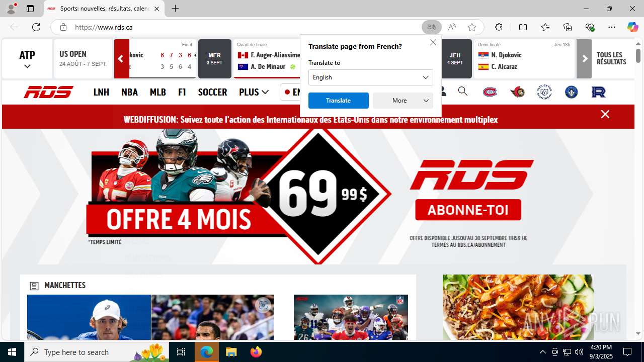
Task: Show next match scores arrow
Action: (584, 59)
